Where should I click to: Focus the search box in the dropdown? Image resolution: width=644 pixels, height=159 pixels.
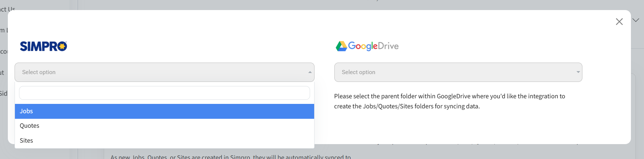point(164,93)
